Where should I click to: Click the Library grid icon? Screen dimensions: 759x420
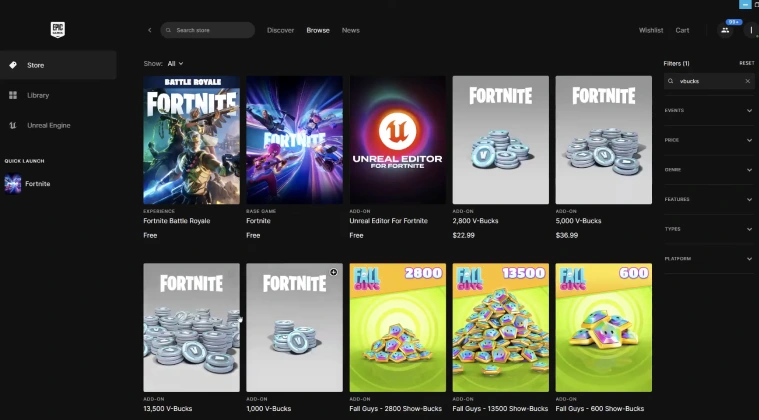pyautogui.click(x=13, y=95)
